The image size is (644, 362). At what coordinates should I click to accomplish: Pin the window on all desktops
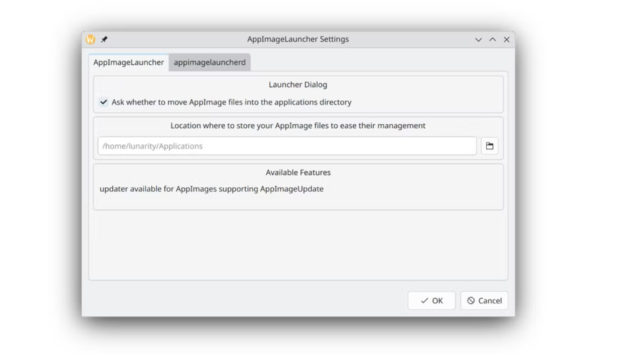[104, 40]
